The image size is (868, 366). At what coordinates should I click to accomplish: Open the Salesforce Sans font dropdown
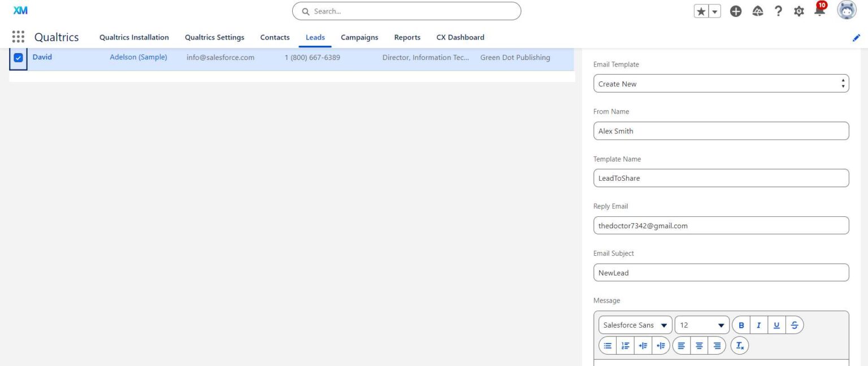(635, 325)
